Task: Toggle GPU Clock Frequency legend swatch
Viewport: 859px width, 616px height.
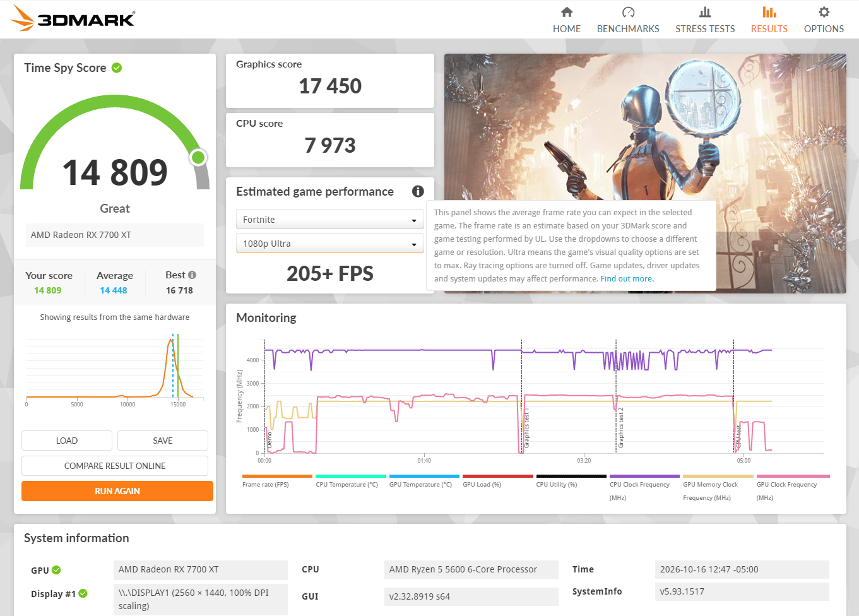Action: [x=793, y=477]
